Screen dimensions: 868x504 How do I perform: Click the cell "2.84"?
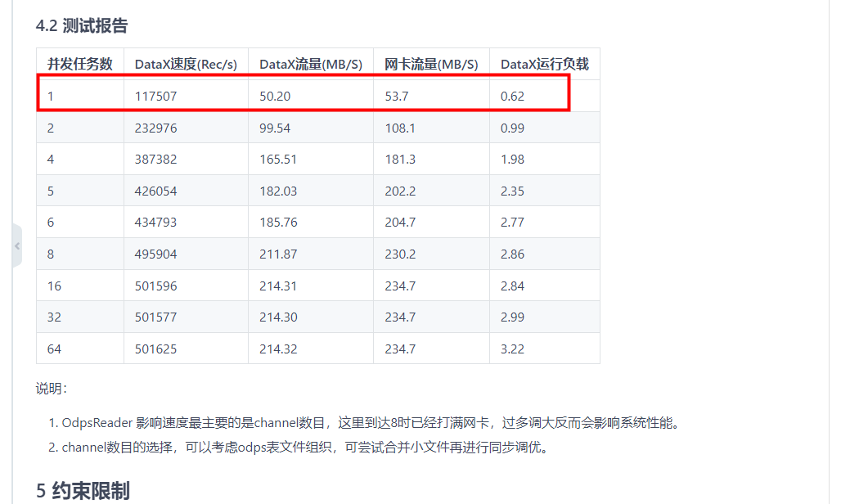(545, 286)
